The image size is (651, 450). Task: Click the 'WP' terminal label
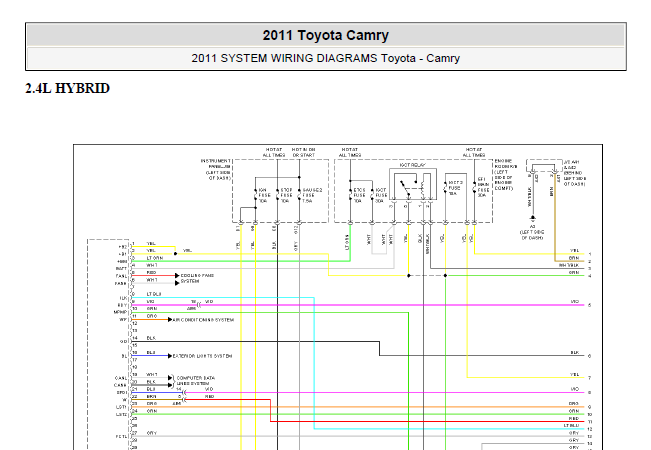tap(123, 320)
